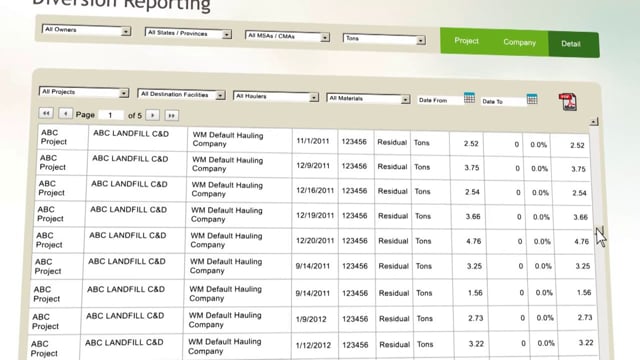Image resolution: width=640 pixels, height=360 pixels.
Task: Go to the previous page
Action: point(65,113)
